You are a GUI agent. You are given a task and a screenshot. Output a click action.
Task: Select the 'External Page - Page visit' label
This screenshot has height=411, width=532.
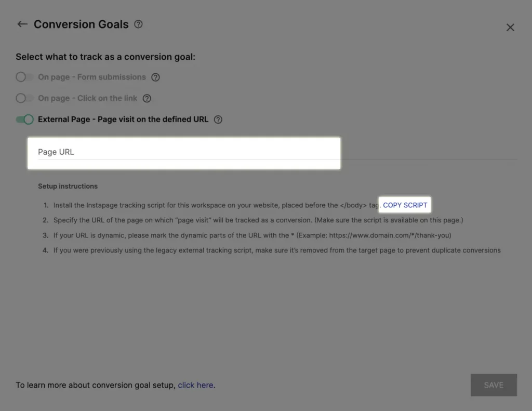123,120
